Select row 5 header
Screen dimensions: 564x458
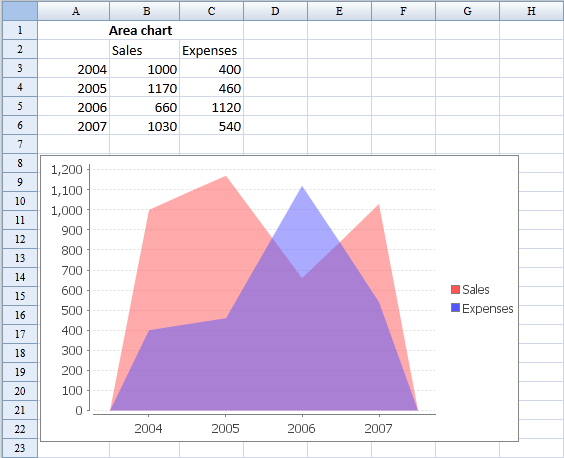coord(20,106)
